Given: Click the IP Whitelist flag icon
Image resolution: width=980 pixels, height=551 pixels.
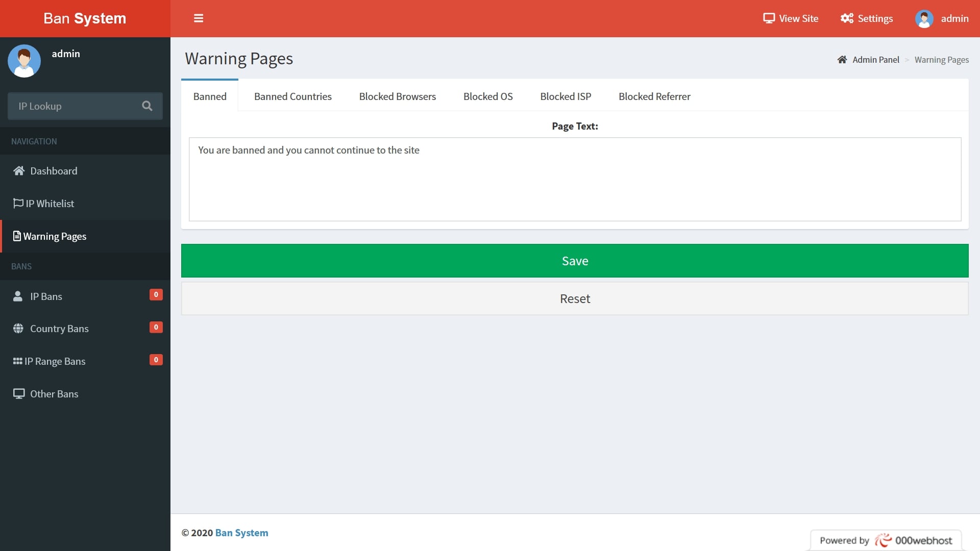Looking at the screenshot, I should click(x=17, y=203).
